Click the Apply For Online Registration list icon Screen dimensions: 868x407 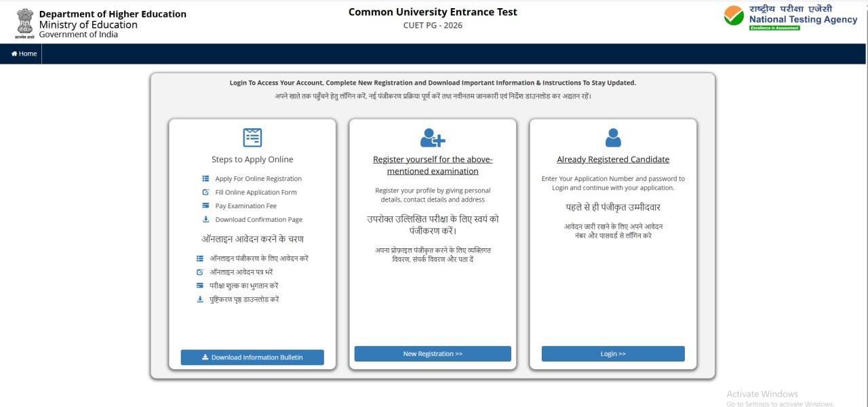point(205,178)
